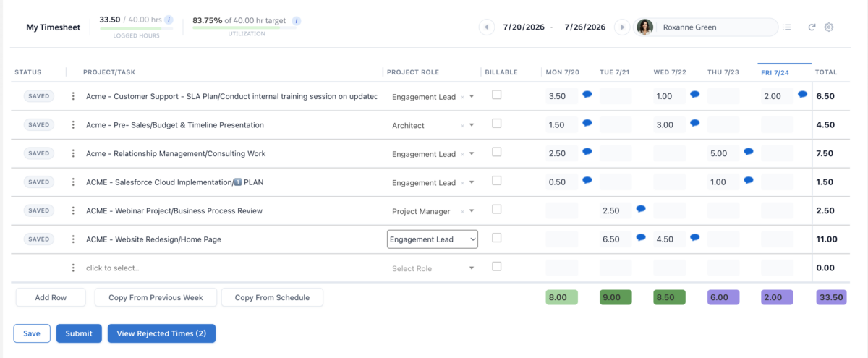This screenshot has height=358, width=868.
Task: Open the list view icon beside user field
Action: 788,27
